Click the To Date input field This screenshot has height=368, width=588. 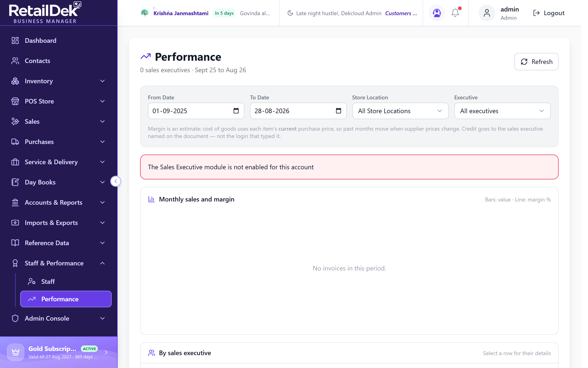298,111
